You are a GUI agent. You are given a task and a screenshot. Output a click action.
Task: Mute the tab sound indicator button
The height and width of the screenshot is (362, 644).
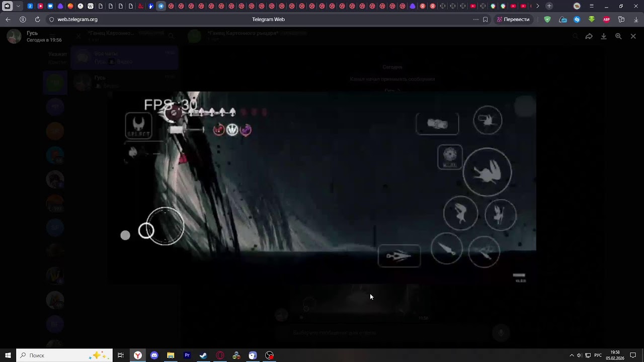point(8,6)
